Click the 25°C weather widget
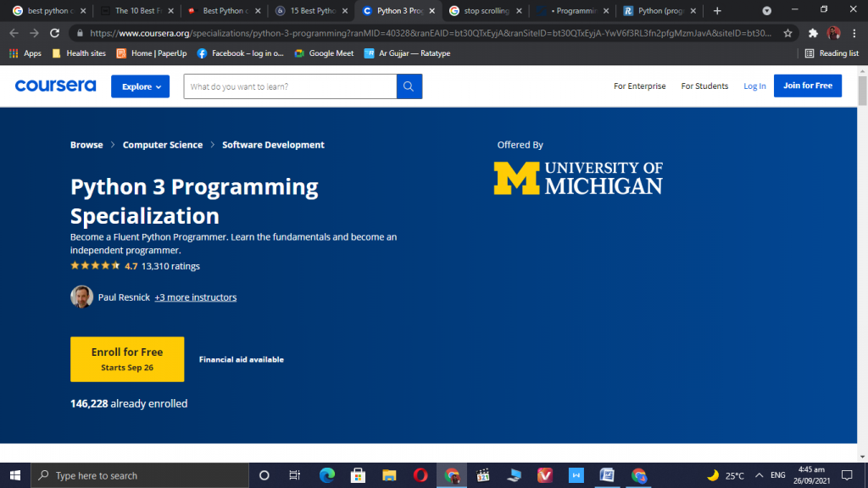The image size is (868, 488). click(x=726, y=475)
